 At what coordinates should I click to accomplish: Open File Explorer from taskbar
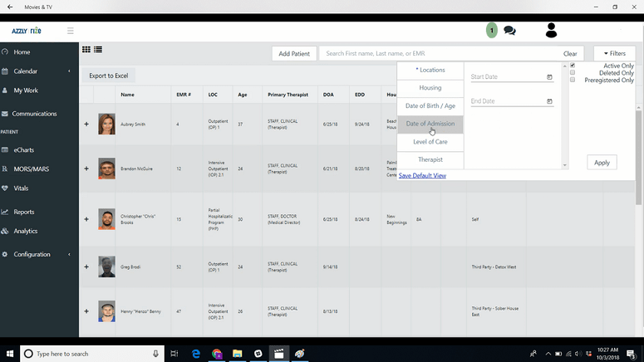pos(238,354)
